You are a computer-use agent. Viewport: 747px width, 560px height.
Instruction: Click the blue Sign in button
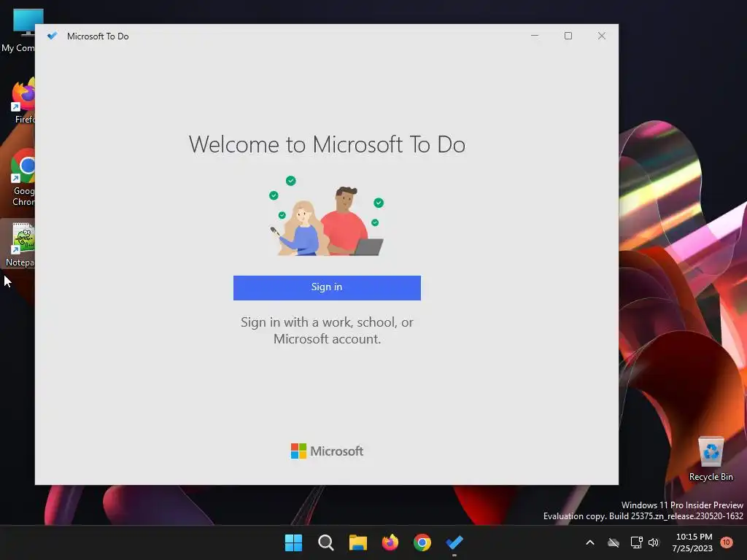(x=327, y=287)
